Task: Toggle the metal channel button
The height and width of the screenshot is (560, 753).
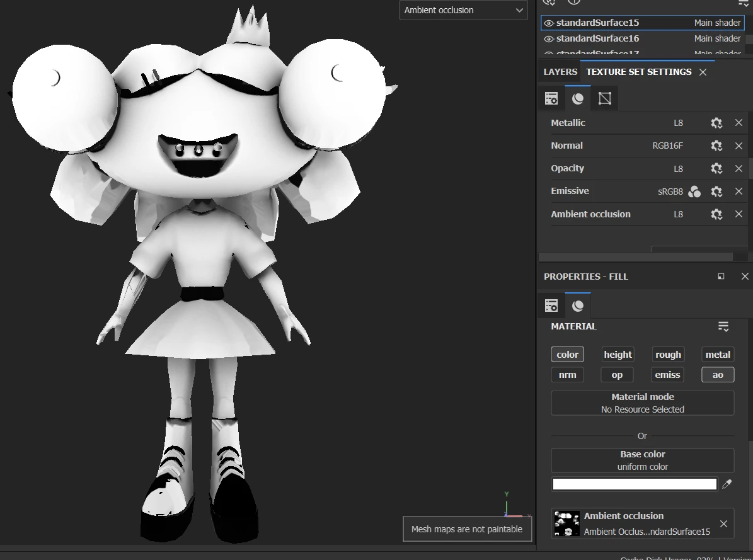Action: click(718, 355)
